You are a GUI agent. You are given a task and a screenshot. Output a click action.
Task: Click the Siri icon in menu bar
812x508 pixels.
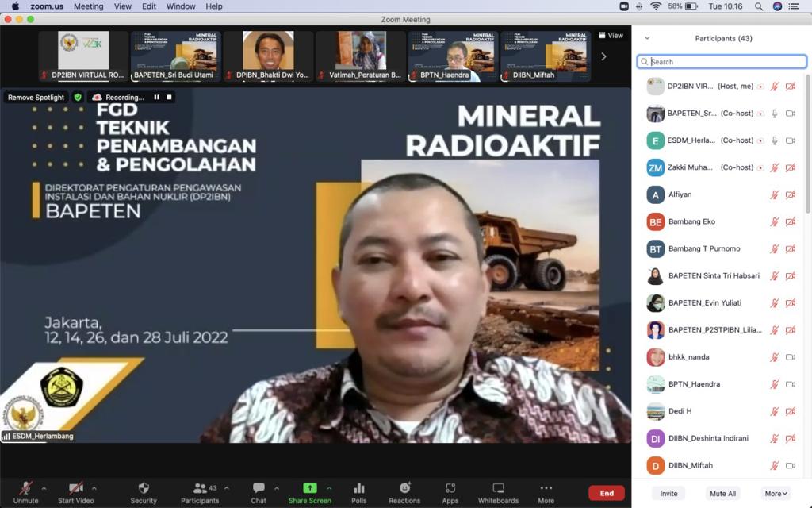coord(777,6)
